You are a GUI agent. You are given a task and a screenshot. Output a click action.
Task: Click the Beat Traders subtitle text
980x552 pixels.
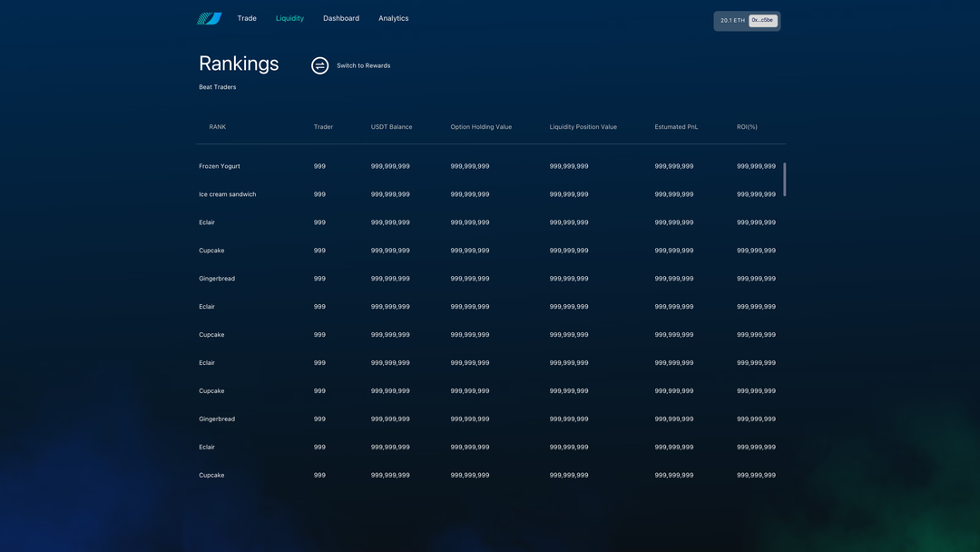218,87
